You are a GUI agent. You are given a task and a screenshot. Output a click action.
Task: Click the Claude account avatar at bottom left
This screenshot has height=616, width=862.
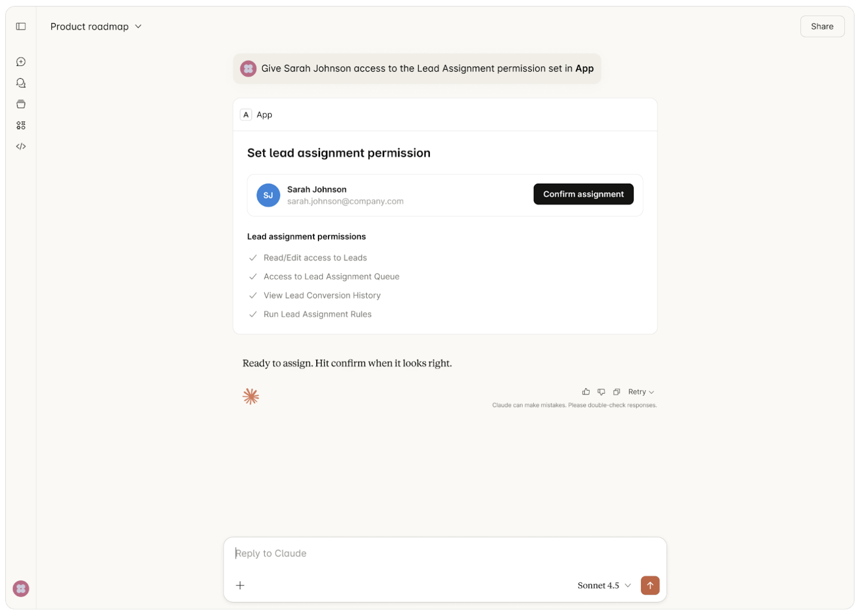[21, 588]
